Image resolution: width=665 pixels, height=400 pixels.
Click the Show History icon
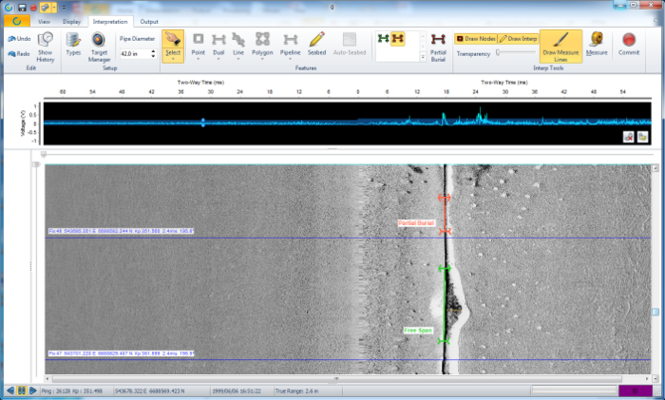45,43
